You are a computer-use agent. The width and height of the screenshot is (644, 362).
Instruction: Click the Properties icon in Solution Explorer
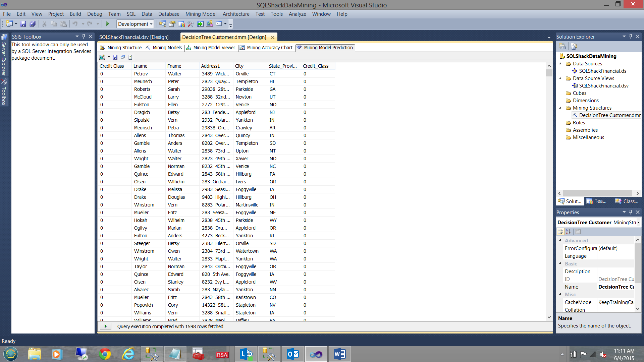click(x=562, y=46)
